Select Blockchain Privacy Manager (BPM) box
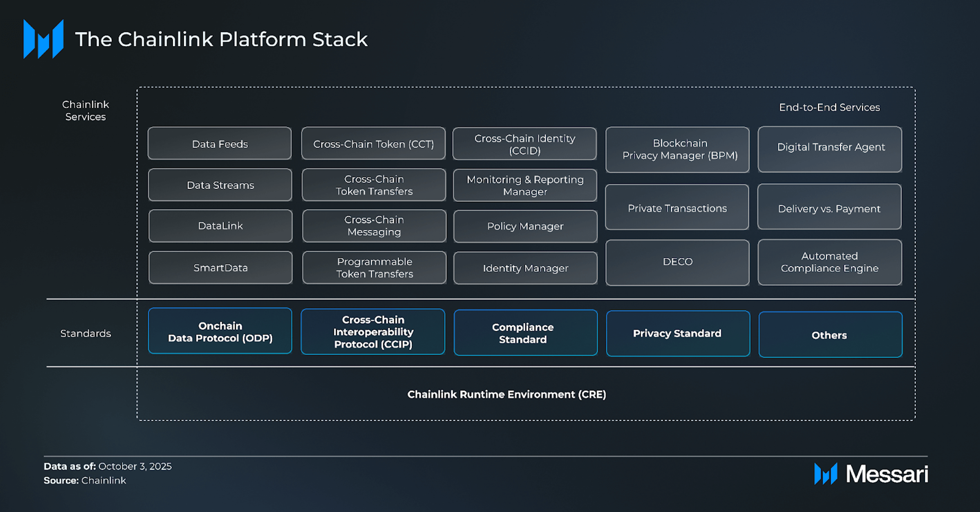This screenshot has width=980, height=512. (678, 150)
